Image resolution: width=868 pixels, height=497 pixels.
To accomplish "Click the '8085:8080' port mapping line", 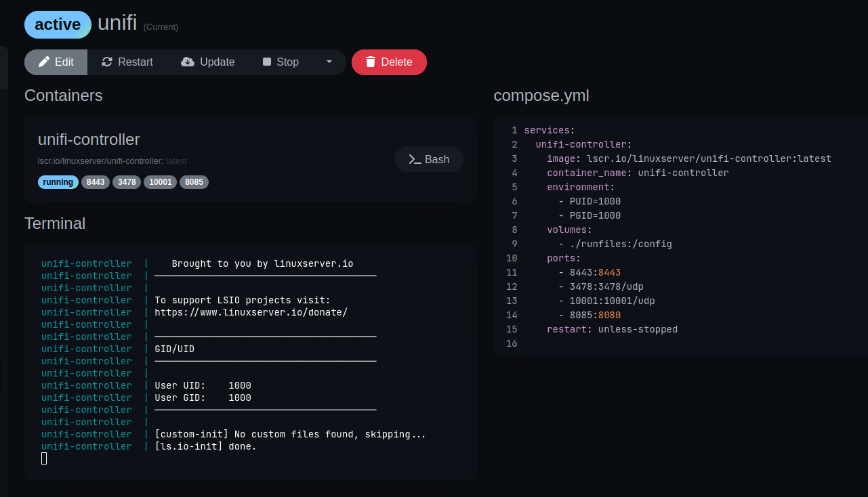I will point(590,315).
